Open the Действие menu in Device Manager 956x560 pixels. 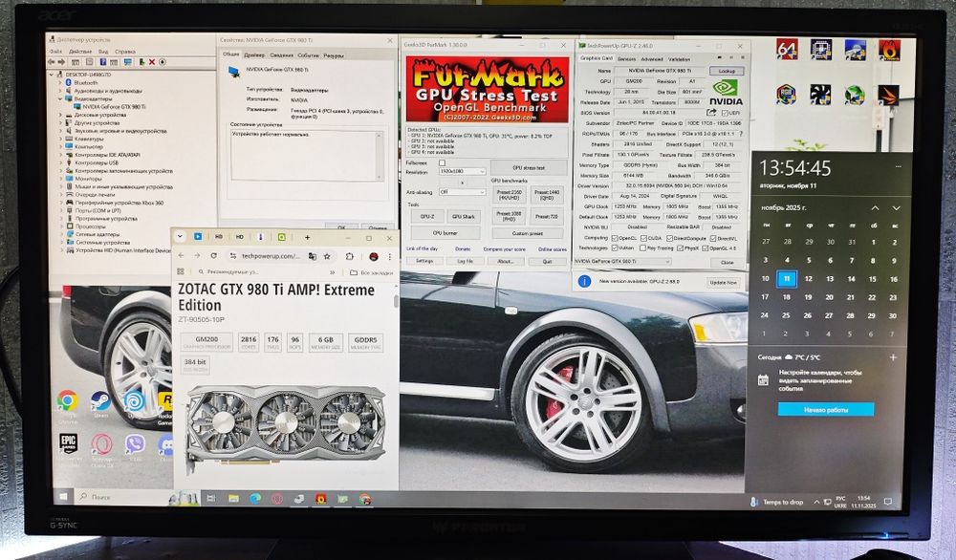tap(80, 52)
